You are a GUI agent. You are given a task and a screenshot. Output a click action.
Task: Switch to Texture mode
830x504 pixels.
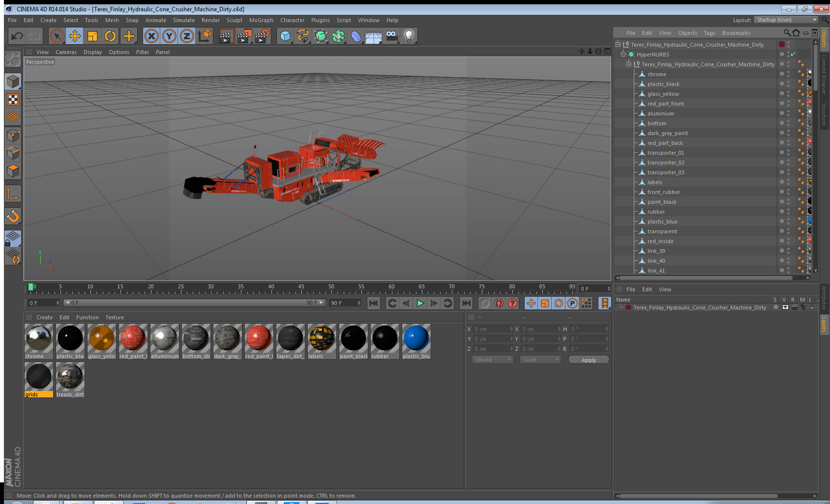tap(13, 100)
